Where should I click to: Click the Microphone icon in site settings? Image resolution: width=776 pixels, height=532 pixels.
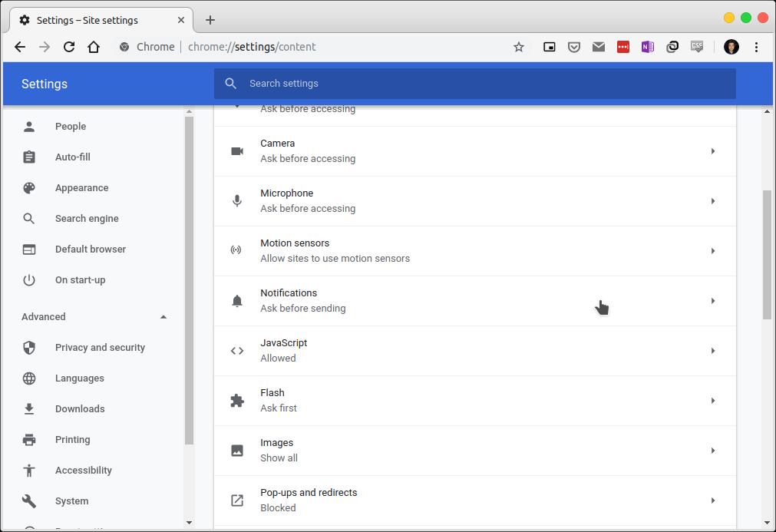tap(237, 201)
